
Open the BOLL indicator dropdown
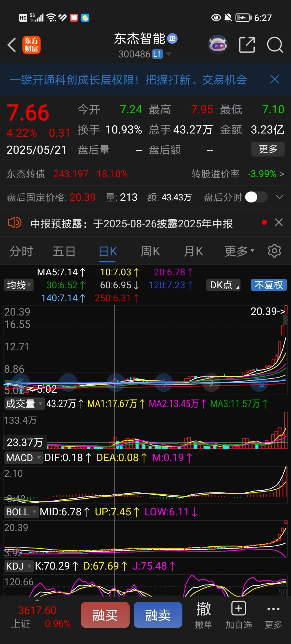(x=21, y=512)
